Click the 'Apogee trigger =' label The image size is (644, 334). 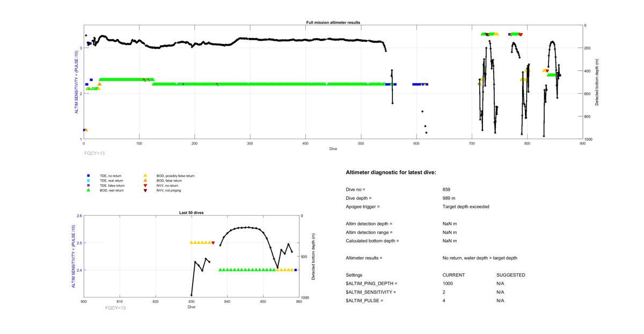[x=363, y=207]
